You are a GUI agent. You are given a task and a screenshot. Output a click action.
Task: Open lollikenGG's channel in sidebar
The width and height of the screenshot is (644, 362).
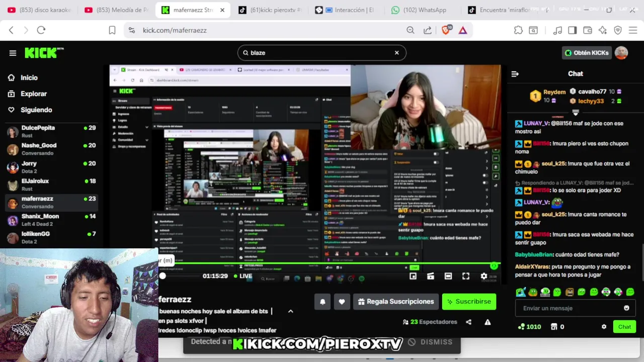point(51,237)
